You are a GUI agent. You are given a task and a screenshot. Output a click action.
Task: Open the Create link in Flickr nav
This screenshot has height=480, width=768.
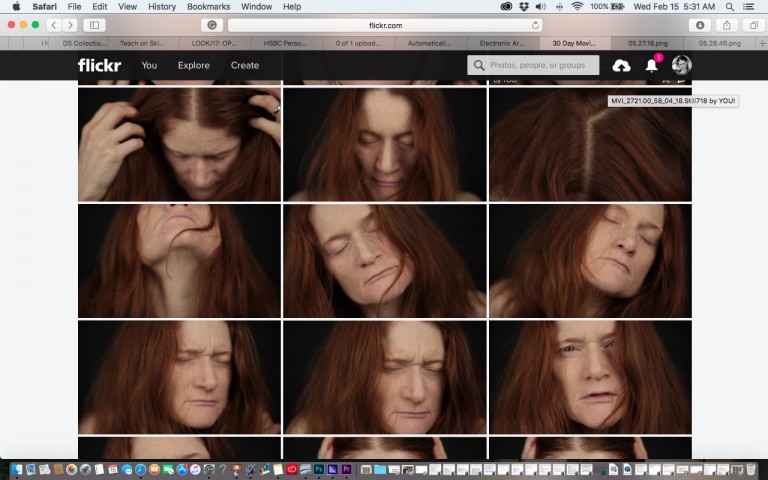[245, 65]
